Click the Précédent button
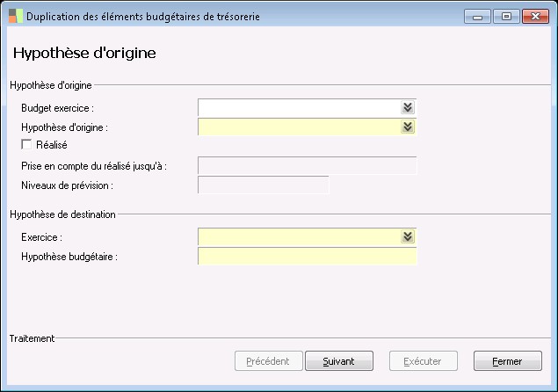 click(269, 361)
